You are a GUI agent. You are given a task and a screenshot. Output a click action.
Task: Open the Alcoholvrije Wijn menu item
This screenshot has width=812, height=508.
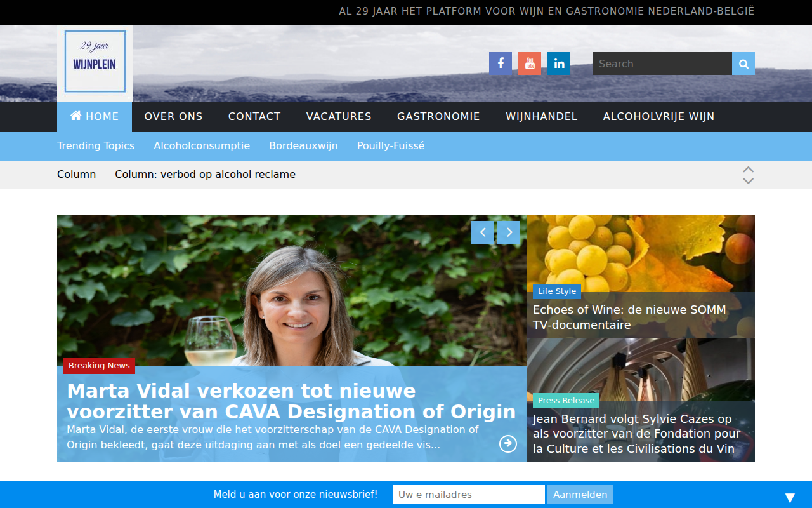[x=658, y=117]
